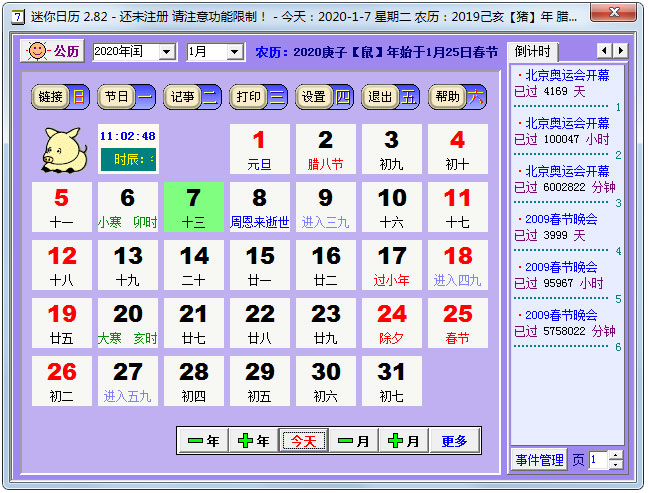
Task: Select January 20 大寒 date cell
Action: [128, 323]
